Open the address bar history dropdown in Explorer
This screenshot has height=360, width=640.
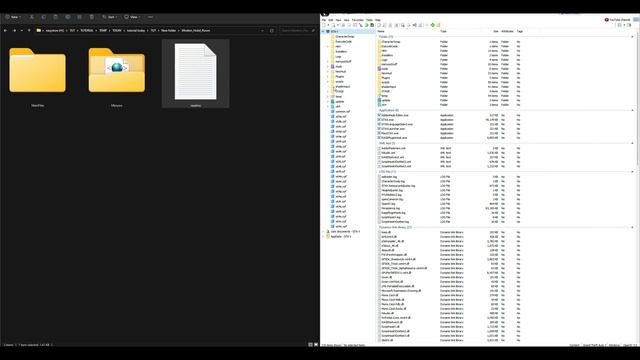pyautogui.click(x=262, y=31)
